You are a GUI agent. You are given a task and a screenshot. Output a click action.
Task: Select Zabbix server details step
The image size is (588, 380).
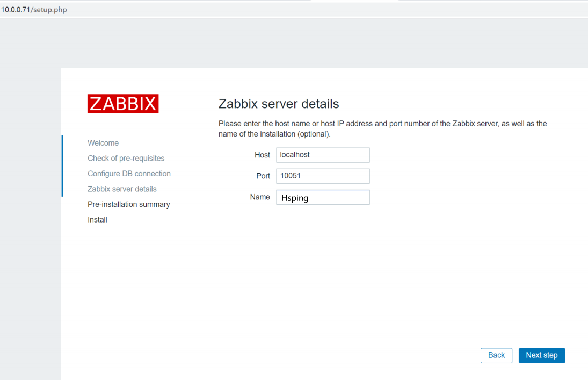click(x=122, y=189)
